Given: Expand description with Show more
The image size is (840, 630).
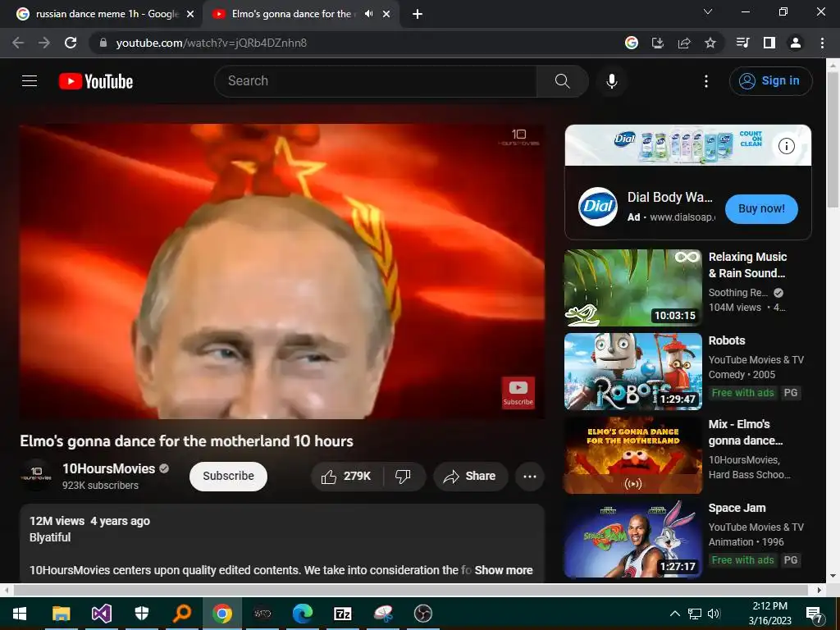Looking at the screenshot, I should pyautogui.click(x=504, y=570).
